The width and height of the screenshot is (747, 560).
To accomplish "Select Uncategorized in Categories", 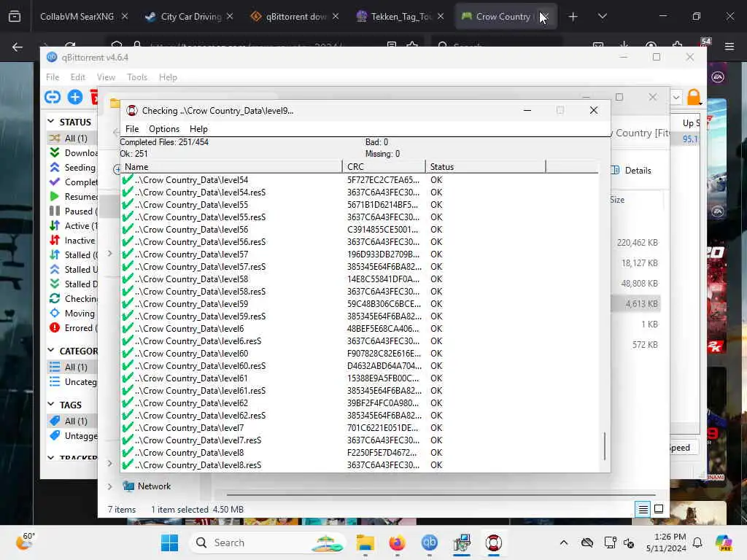I will click(73, 382).
